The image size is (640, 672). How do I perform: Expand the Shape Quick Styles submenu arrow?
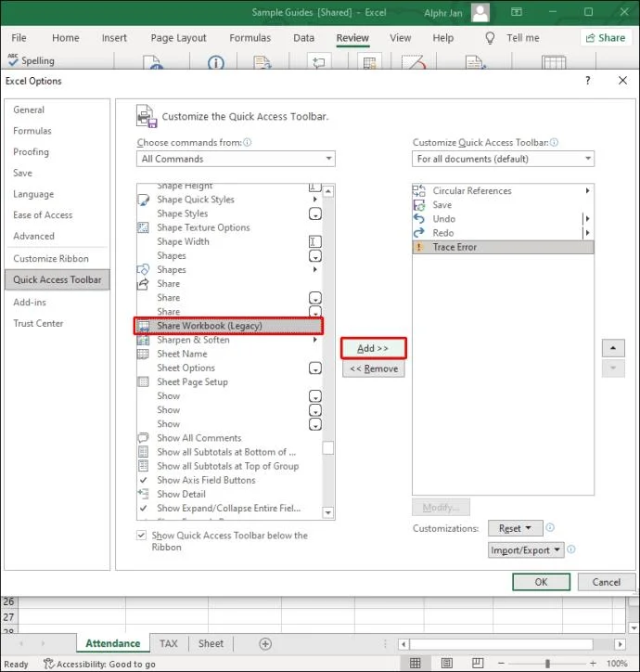pos(314,200)
